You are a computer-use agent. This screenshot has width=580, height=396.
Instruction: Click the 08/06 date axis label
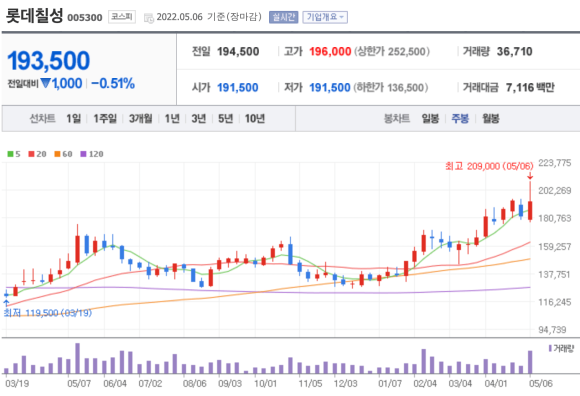[x=195, y=383]
